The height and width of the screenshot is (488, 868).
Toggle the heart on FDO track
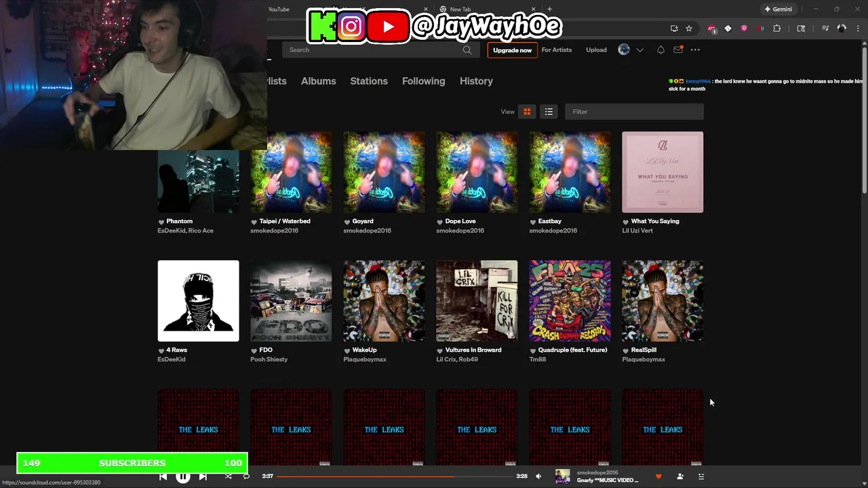coord(254,350)
